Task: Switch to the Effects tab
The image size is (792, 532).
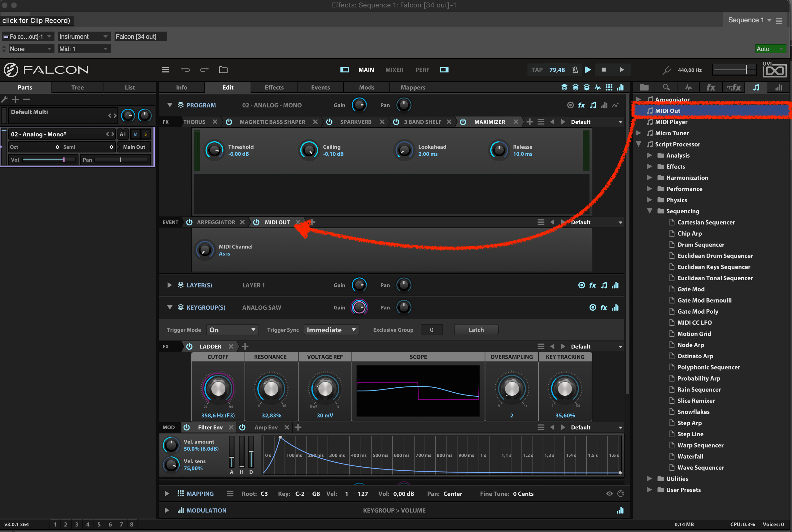Action: coord(274,88)
